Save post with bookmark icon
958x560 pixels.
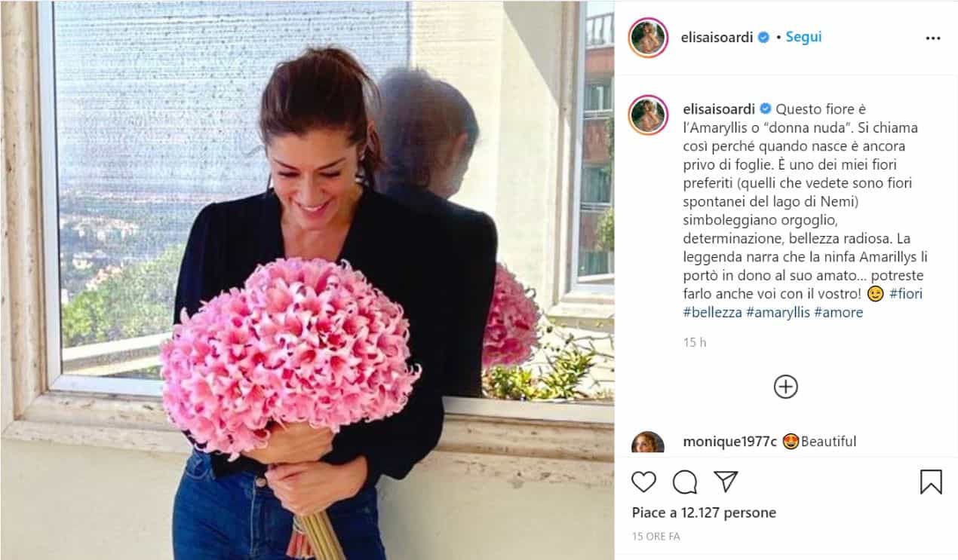click(931, 482)
